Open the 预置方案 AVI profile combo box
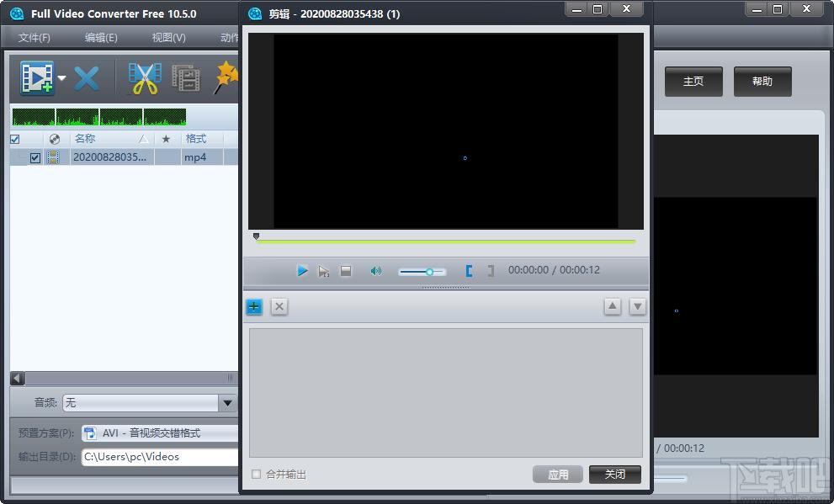 [160, 433]
